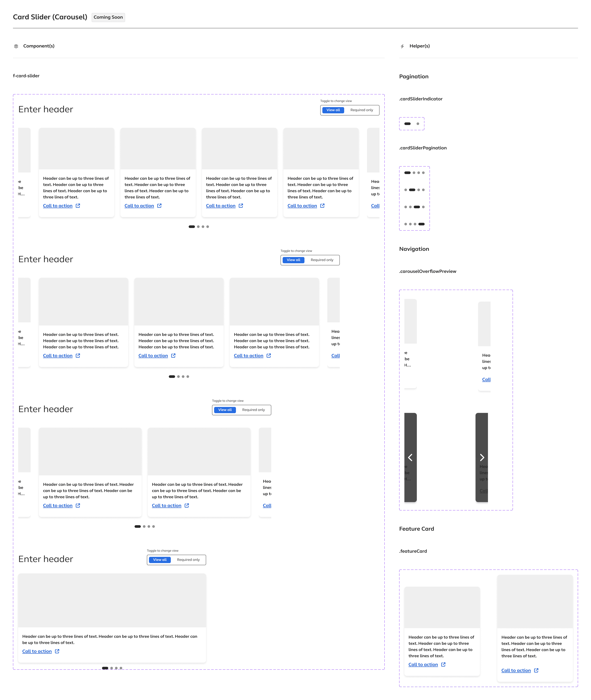This screenshot has width=591, height=700.
Task: Click the inactive dot in .cardSliderIndicator sample
Action: point(418,124)
